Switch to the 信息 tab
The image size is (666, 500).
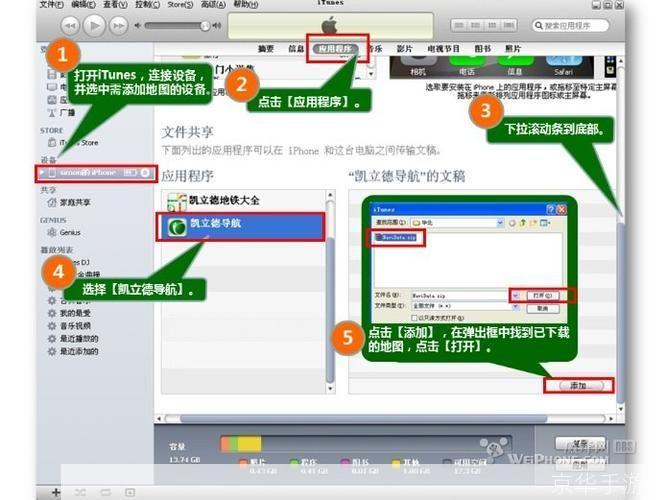[296, 49]
